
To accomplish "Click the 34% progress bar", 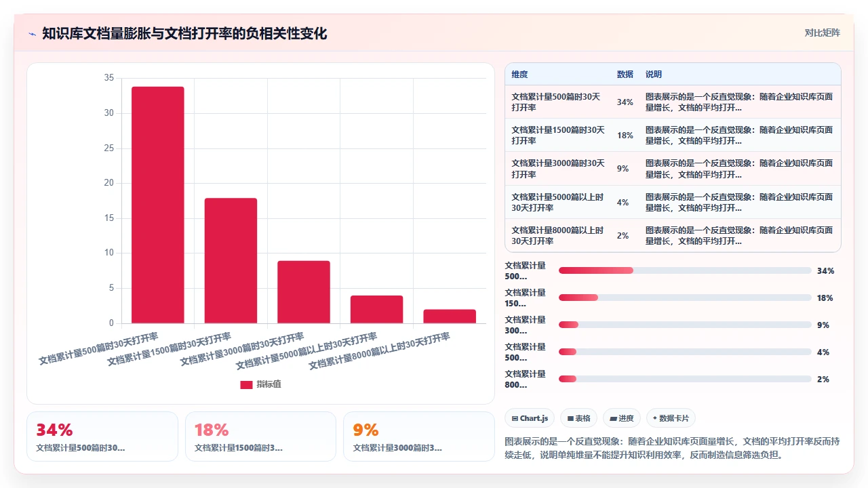I will tap(685, 270).
